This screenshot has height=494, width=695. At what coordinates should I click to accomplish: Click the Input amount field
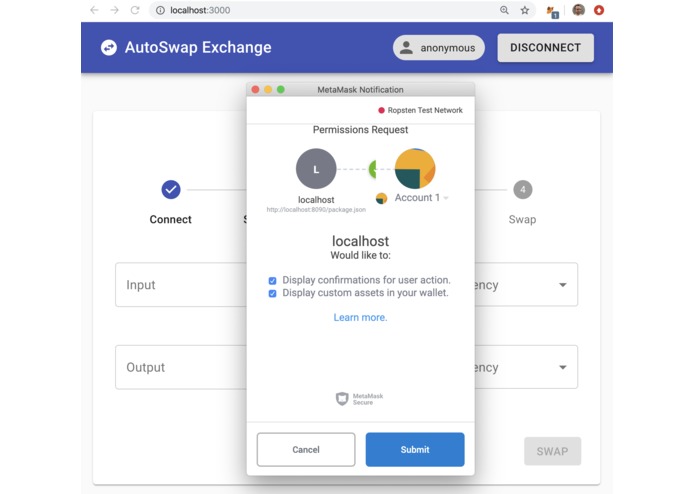[x=181, y=285]
